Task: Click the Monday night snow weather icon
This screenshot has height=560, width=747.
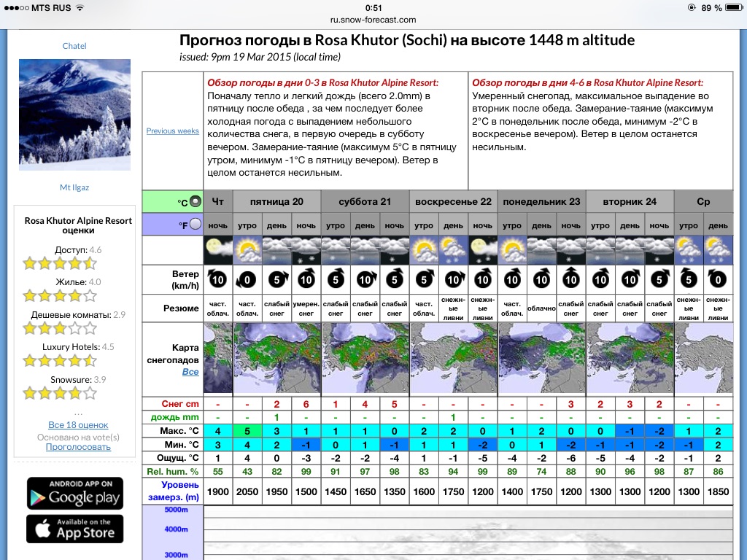Action: 571,251
